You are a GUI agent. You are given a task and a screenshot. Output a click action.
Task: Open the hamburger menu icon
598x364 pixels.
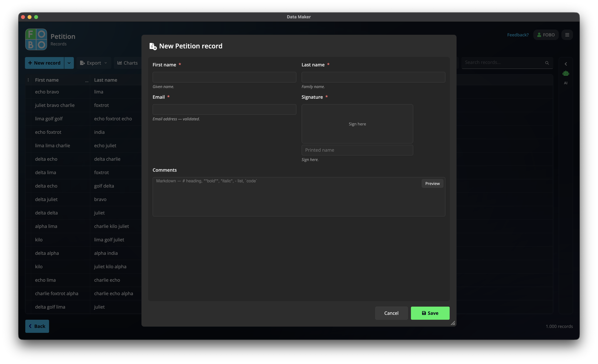(x=567, y=35)
